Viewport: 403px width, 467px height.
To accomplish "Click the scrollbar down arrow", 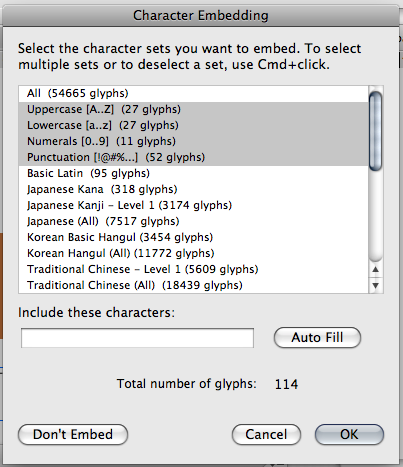I will point(376,285).
